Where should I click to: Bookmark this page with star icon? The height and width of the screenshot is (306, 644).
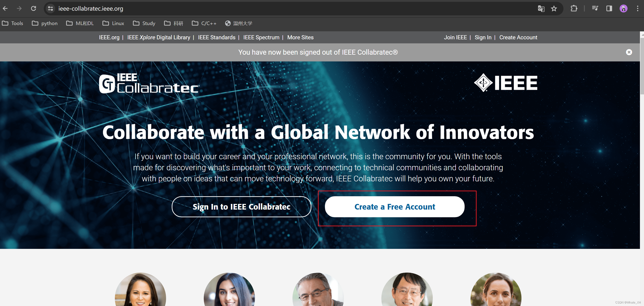point(554,9)
